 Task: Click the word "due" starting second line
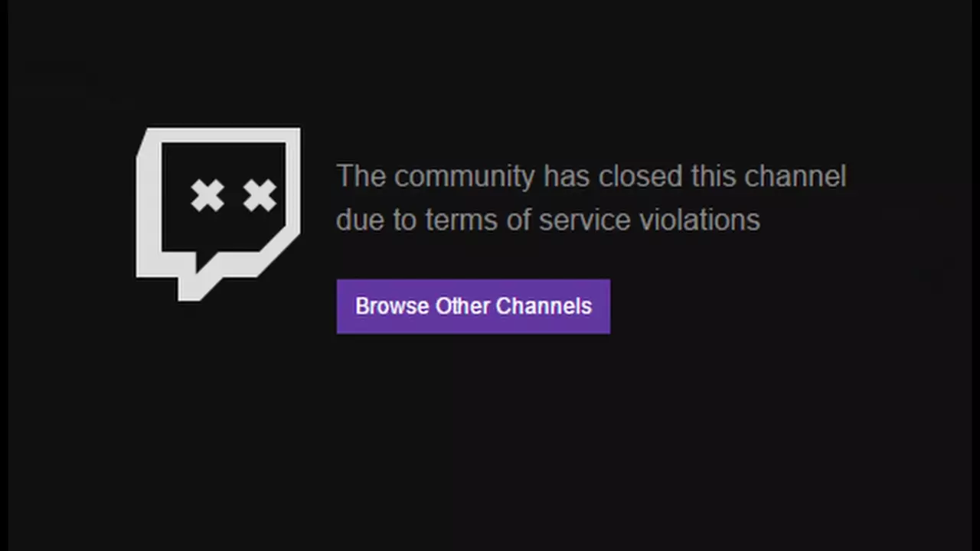(361, 220)
